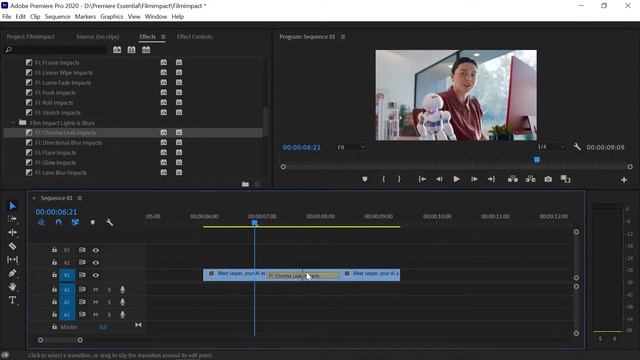Viewport: 640px width, 360px height.
Task: Select the Selection tool arrow
Action: (12, 206)
